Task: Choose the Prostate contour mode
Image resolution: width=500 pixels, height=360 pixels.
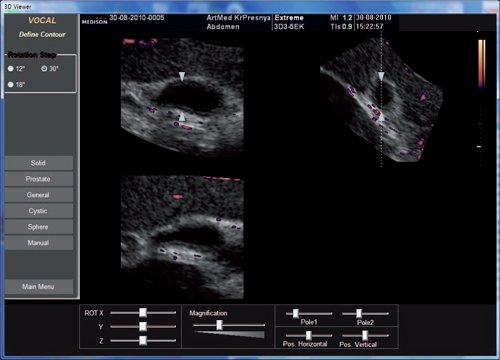Action: (39, 179)
